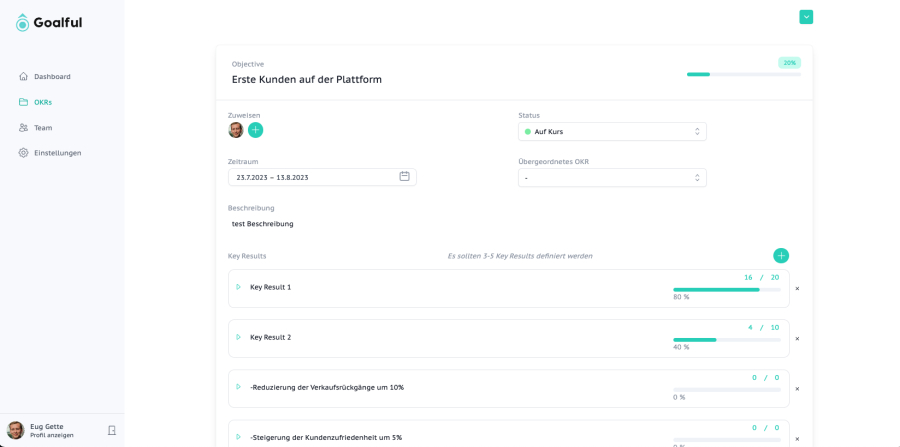Open the green dropdown button at top right
The width and height of the screenshot is (900, 447).
(x=806, y=17)
